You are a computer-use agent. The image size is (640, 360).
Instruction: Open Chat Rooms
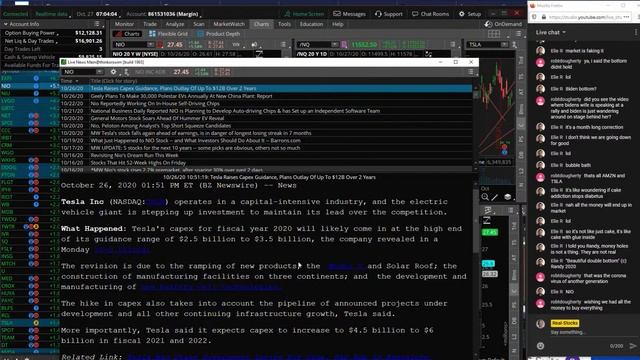430,14
